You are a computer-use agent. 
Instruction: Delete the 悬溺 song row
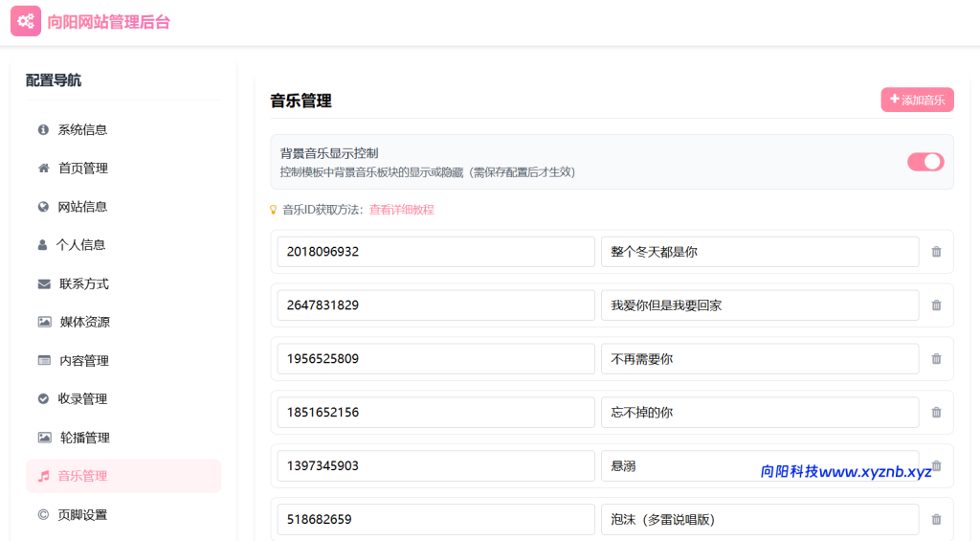pyautogui.click(x=936, y=465)
